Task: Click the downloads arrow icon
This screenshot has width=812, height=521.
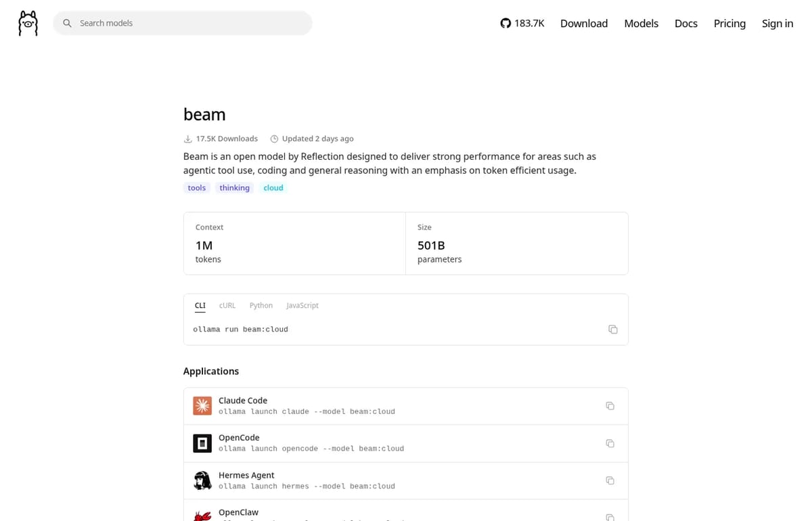Action: 188,139
